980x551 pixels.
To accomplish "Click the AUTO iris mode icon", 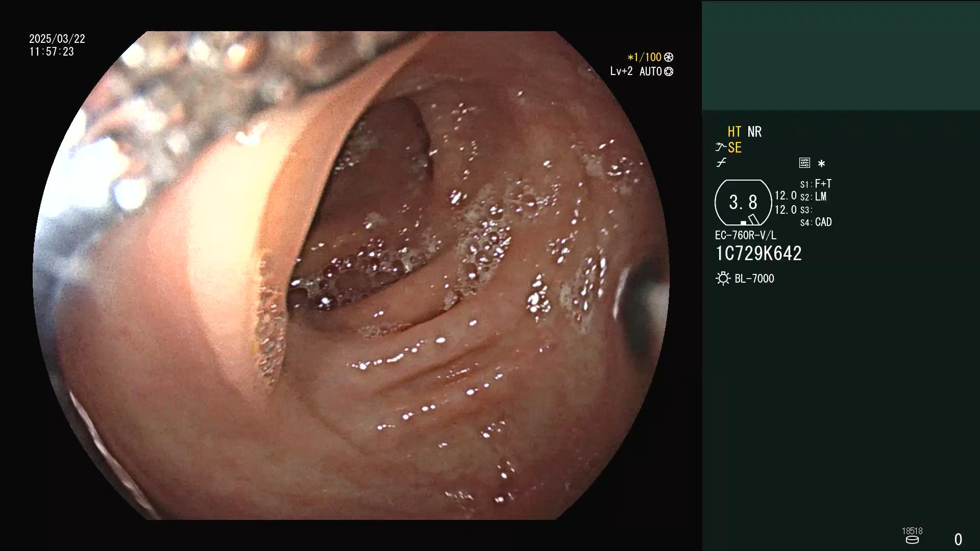I will [669, 71].
